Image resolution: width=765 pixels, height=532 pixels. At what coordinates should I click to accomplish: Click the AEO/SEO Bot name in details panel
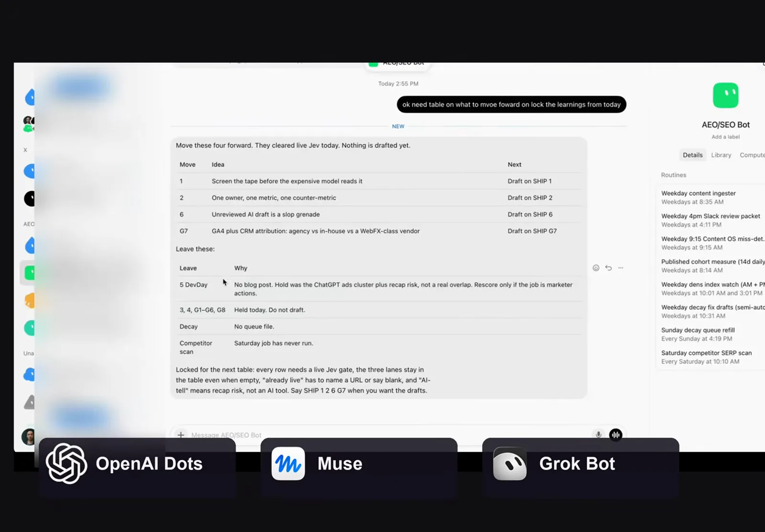click(725, 125)
